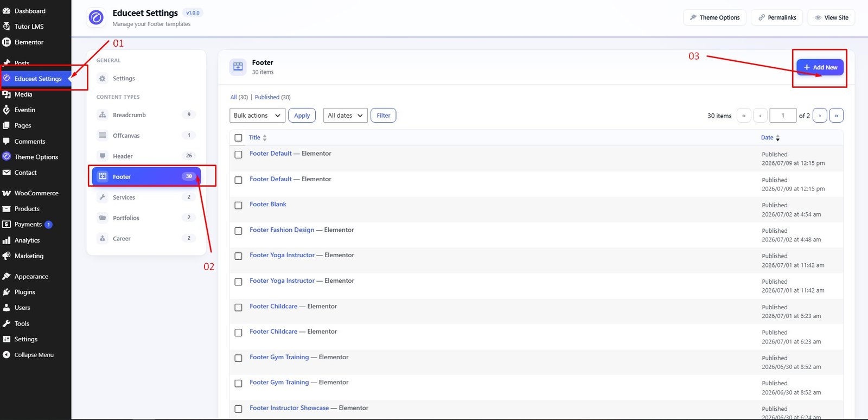
Task: Check the select-all checkbox beside Title
Action: (238, 138)
